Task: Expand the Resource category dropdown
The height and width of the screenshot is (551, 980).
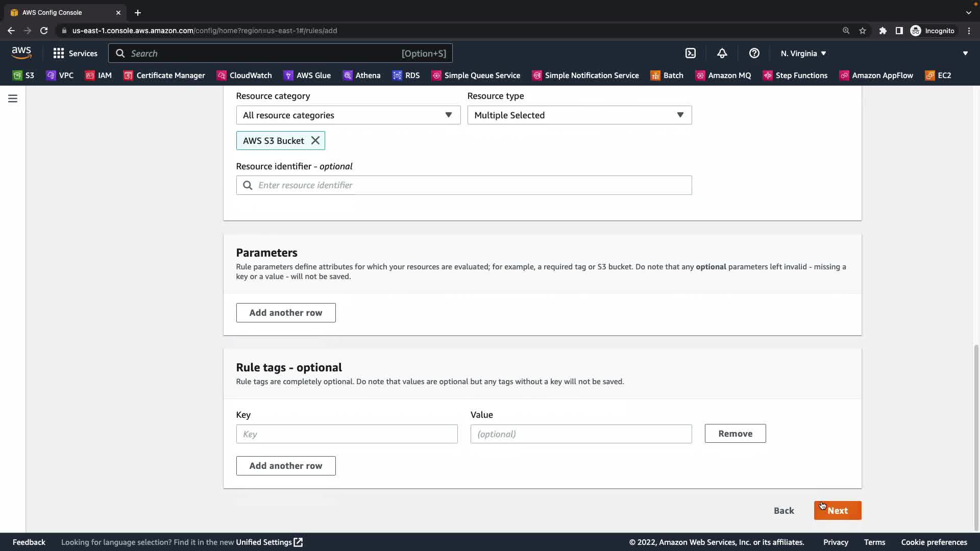Action: pos(348,115)
